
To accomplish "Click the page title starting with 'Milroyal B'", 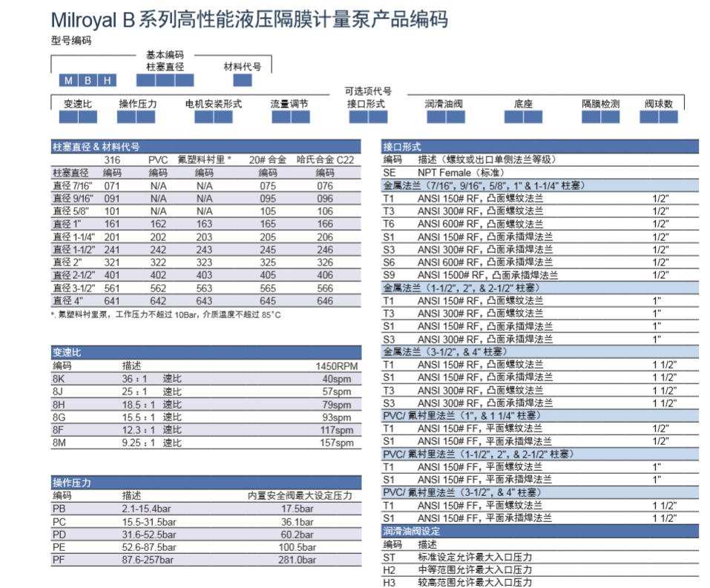I will click(249, 19).
